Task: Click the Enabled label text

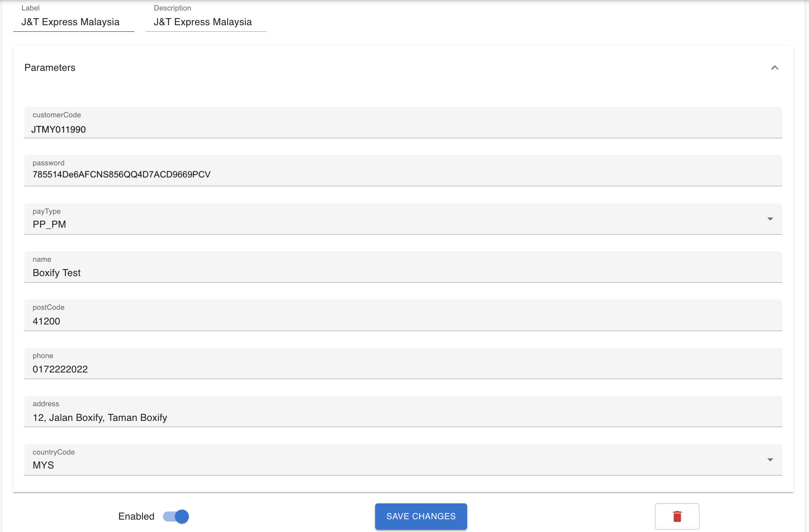Action: tap(136, 516)
